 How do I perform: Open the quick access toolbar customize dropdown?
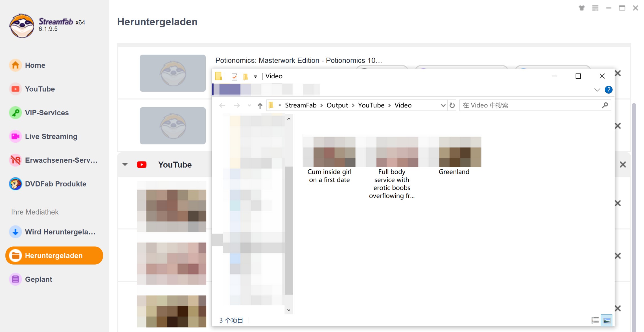click(x=255, y=77)
